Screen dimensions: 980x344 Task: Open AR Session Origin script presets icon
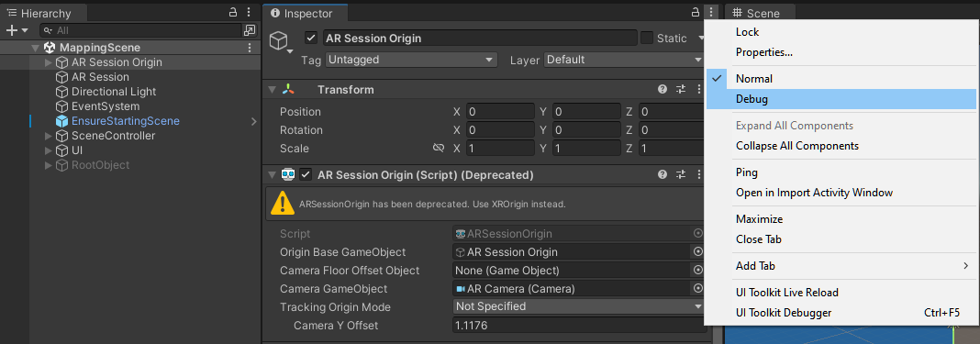pyautogui.click(x=681, y=175)
